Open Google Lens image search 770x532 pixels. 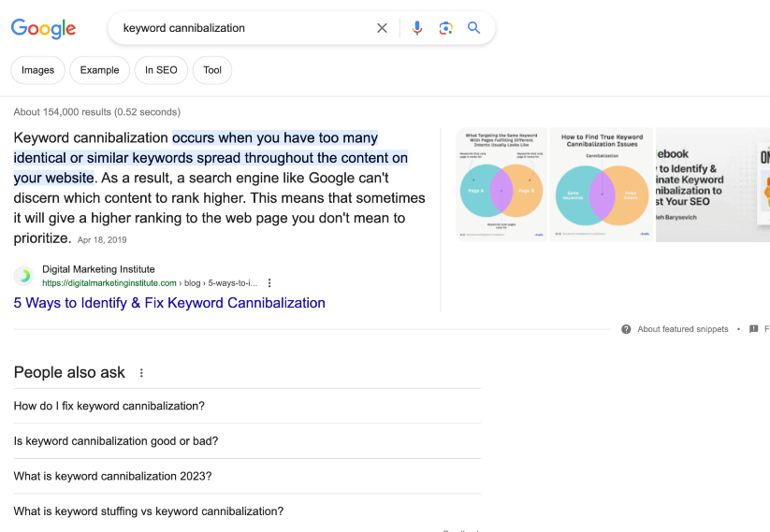[446, 28]
